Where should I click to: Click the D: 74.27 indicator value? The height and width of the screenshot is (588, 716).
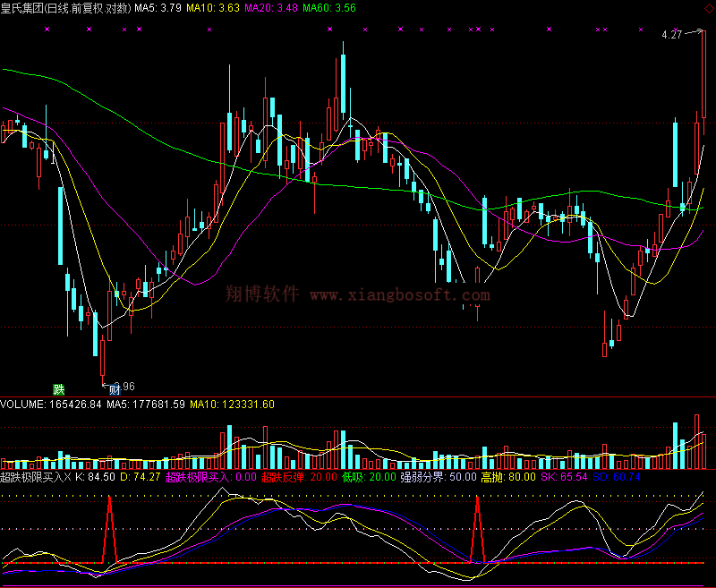click(x=140, y=477)
